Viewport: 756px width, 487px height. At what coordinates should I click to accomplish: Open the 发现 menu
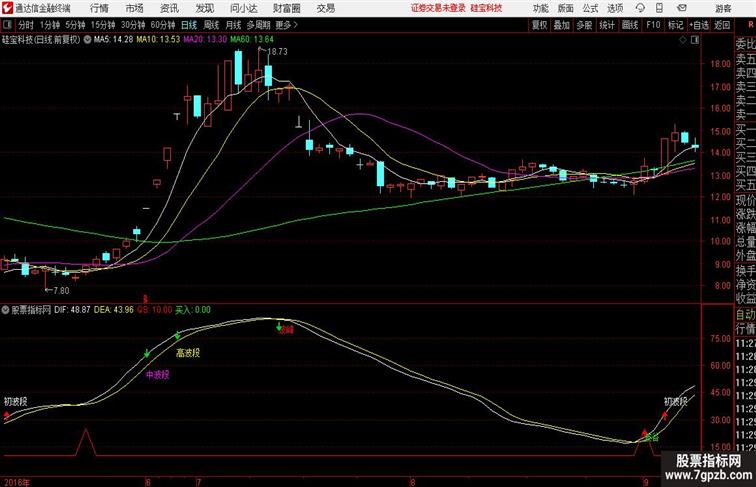click(x=204, y=8)
